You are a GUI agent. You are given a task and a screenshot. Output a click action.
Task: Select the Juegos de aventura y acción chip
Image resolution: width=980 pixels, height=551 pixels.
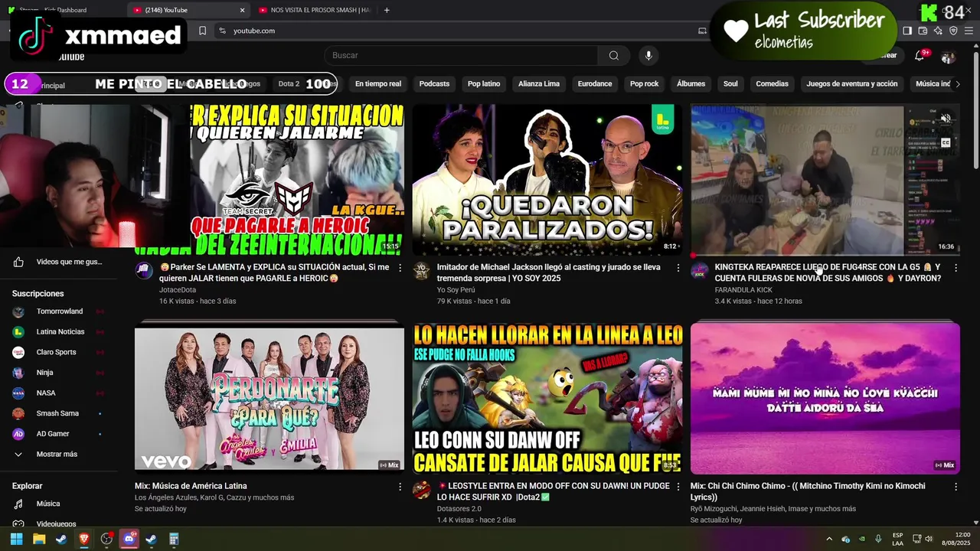(852, 83)
